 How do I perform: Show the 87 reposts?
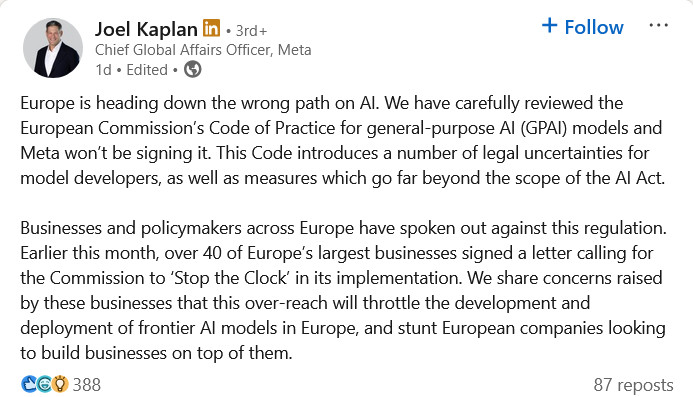pyautogui.click(x=633, y=385)
